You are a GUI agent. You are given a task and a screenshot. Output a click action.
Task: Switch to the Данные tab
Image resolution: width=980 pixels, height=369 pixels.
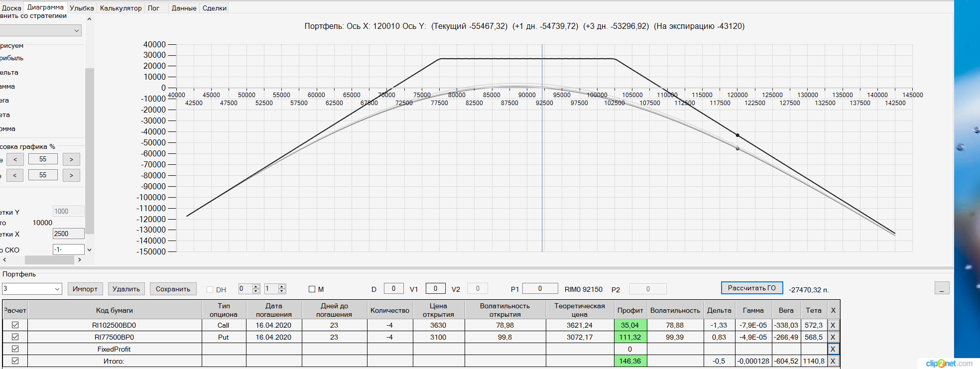(x=184, y=8)
